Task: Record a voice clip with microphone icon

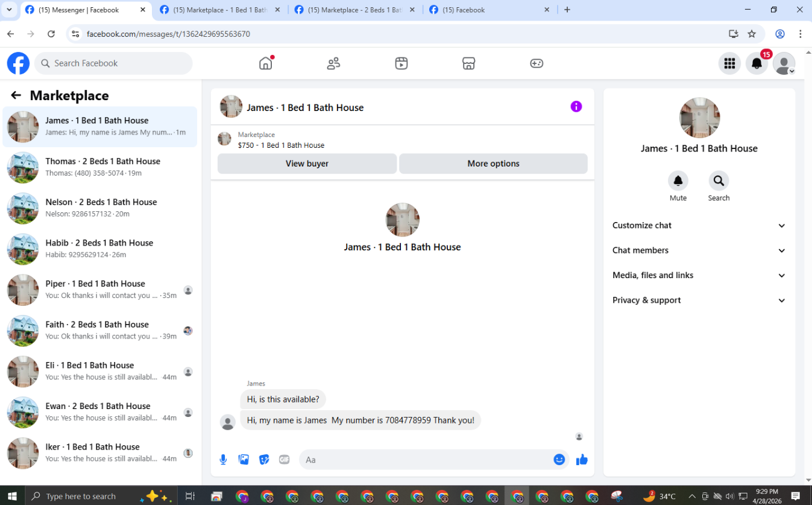Action: pos(223,460)
